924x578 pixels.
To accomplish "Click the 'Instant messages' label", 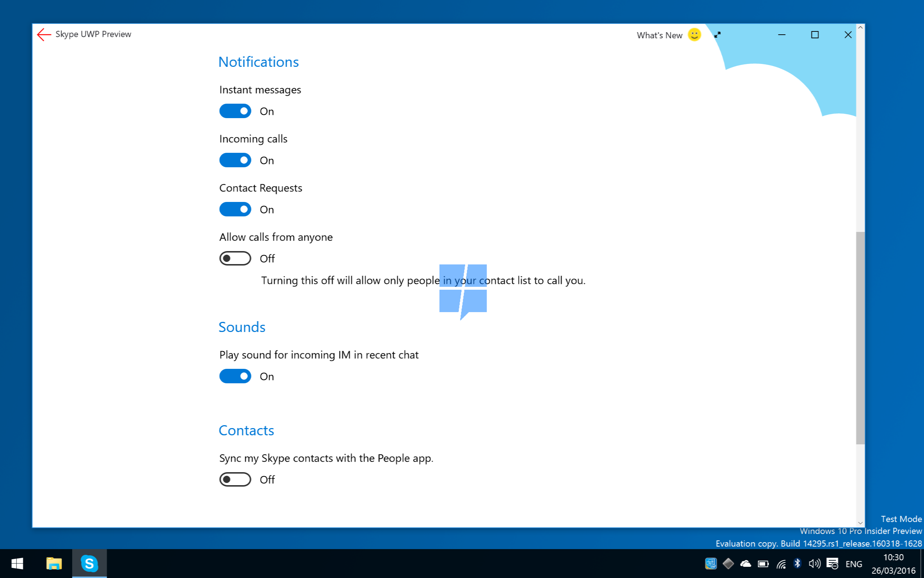I will (x=260, y=90).
